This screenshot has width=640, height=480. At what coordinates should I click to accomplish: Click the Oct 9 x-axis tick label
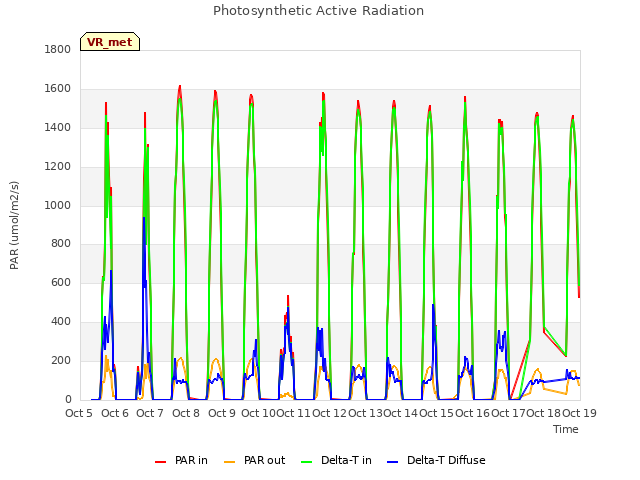[222, 413]
